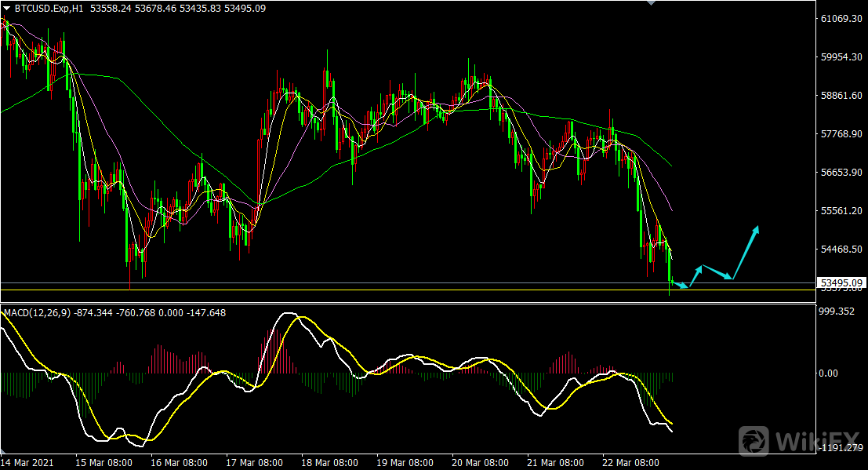Click the BTCUSD.Exp,H1 symbol title text
Viewport: 868px width, 470px height.
49,8
